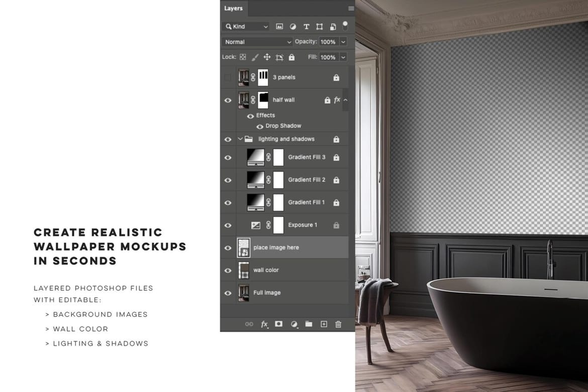Select the 3 panels layer name
Viewport: 588px width, 392px height.
point(284,77)
